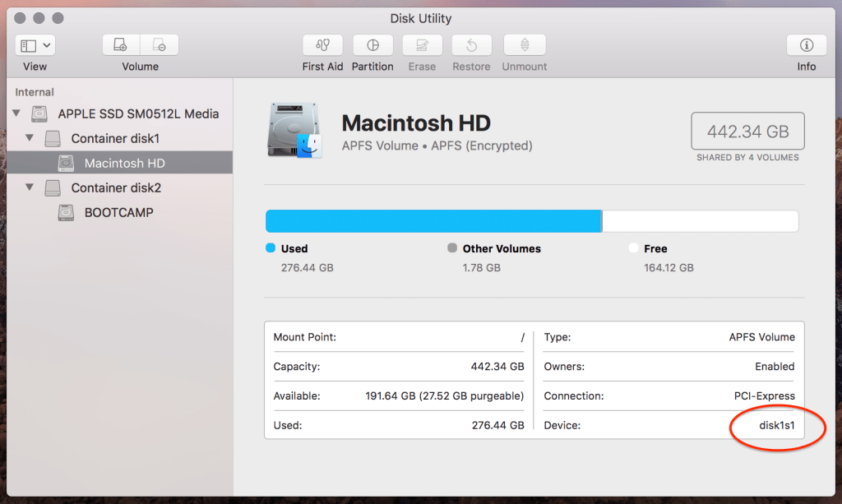Screen dimensions: 842x504
Task: Click the Unmount toolbar icon
Action: tap(525, 45)
